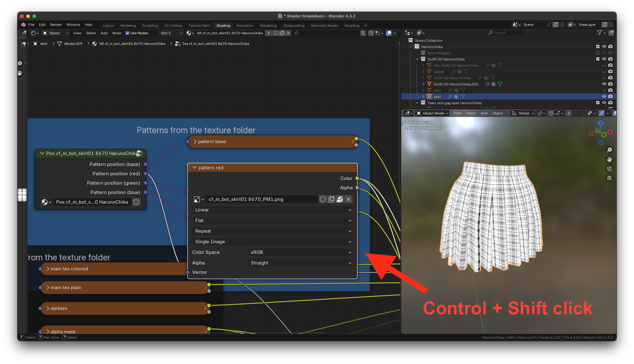Uncheck the Use Nodes checkbox
Screen dimensions: 634x364
(x=127, y=33)
